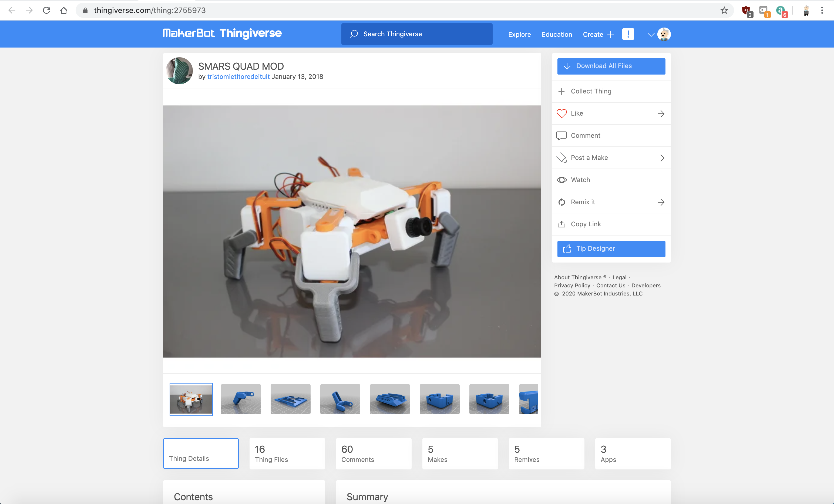
Task: Go back with the browser back arrow
Action: [x=12, y=11]
